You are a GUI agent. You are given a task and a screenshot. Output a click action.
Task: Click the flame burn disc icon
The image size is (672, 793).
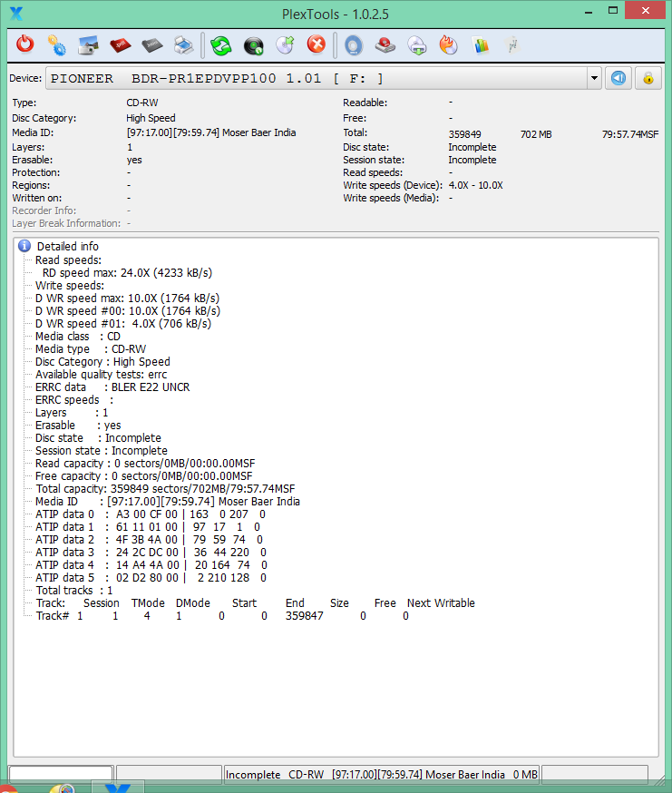coord(449,45)
